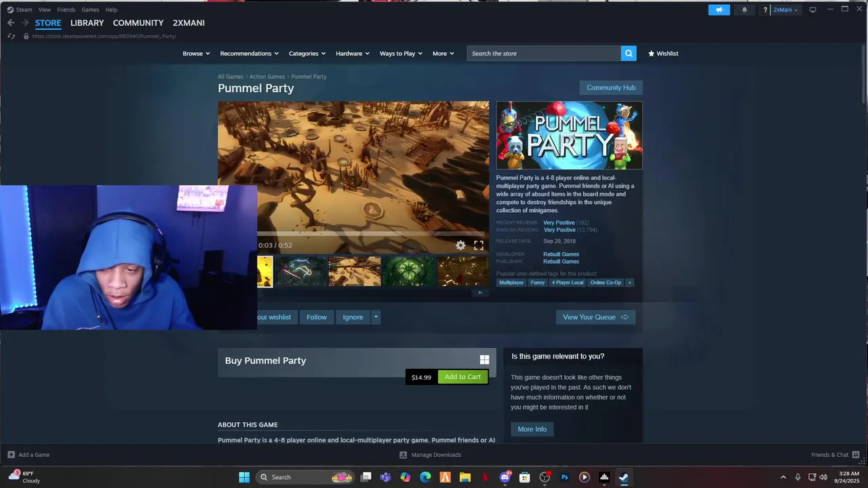This screenshot has width=868, height=488.
Task: Open the arrow dropdown beside Ignore
Action: (376, 317)
